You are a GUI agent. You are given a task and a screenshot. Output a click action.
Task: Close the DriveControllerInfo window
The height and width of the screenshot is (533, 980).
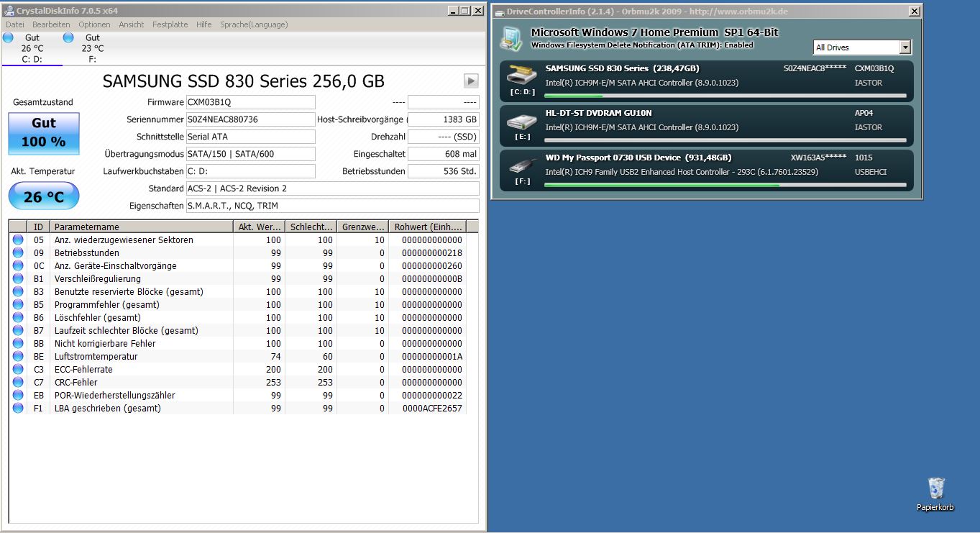[914, 11]
